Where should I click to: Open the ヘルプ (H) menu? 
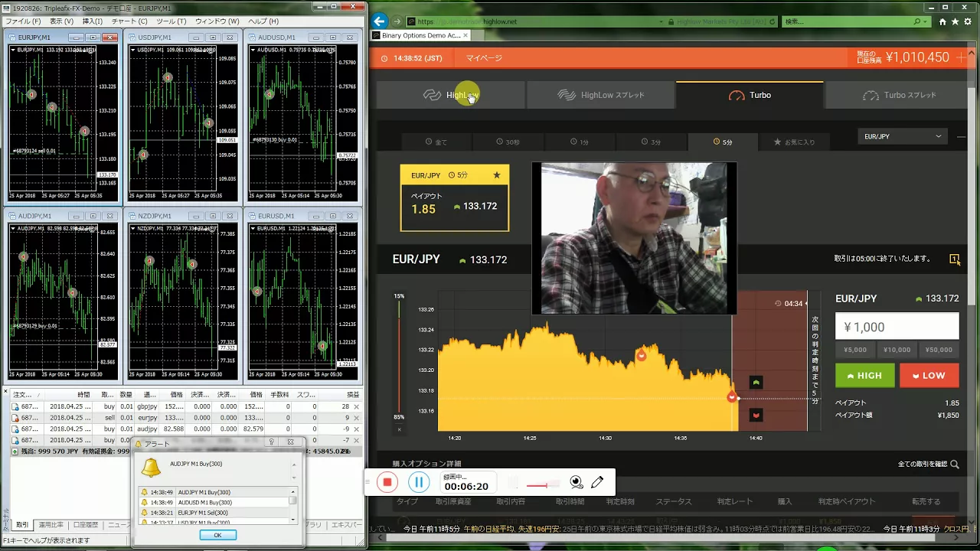point(263,21)
